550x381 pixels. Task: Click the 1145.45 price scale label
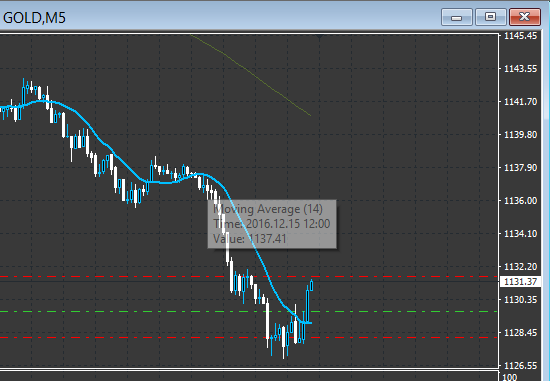click(520, 36)
